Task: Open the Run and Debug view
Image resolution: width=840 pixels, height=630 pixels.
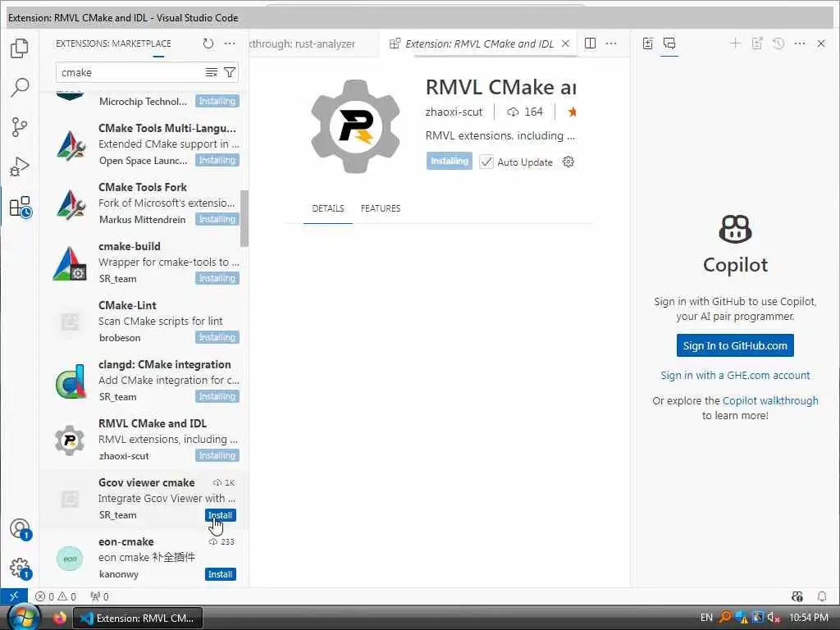Action: 20,167
